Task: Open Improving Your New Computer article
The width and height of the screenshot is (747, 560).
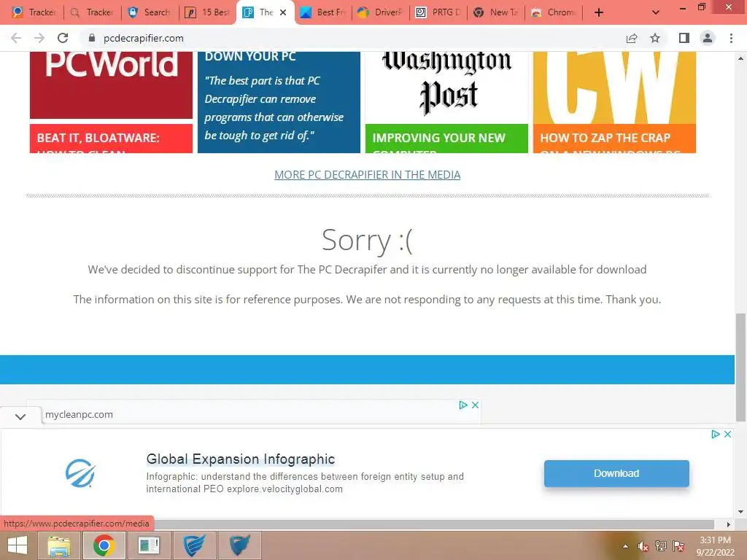Action: (x=446, y=139)
